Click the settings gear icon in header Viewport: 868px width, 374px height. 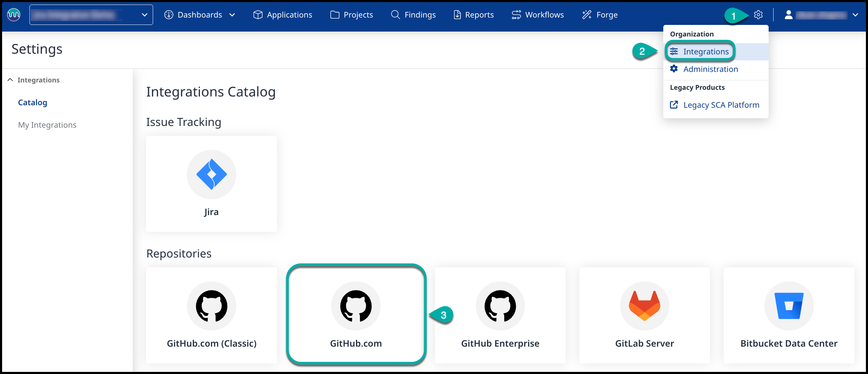click(758, 15)
